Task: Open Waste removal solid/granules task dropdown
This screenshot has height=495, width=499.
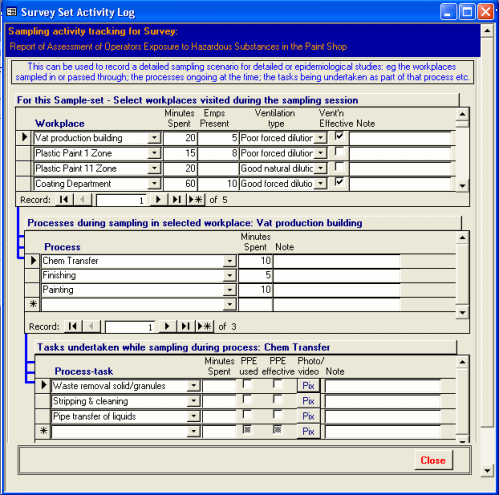Action: 193,386
